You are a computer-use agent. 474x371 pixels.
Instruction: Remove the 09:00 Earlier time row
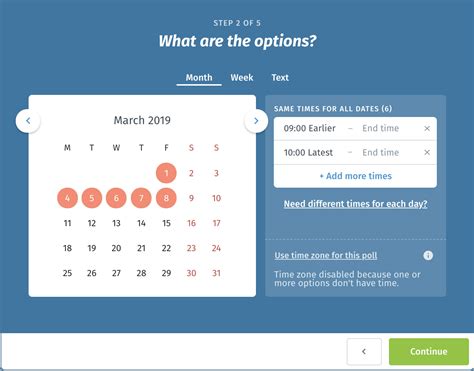[x=427, y=128]
